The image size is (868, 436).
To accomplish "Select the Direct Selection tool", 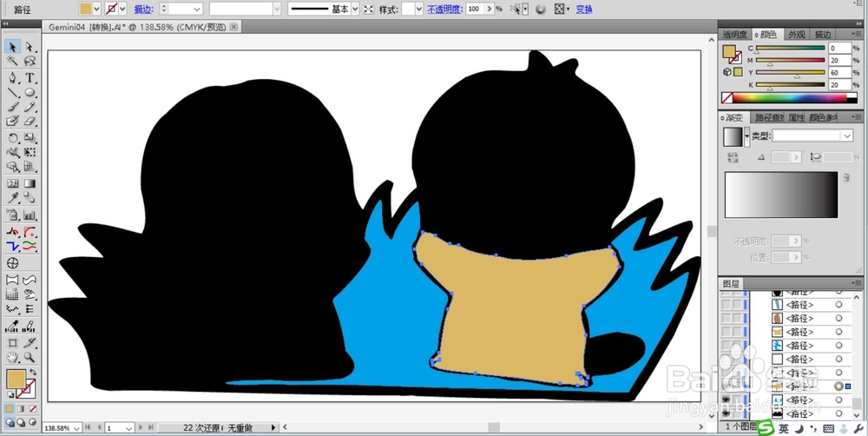I will [30, 47].
